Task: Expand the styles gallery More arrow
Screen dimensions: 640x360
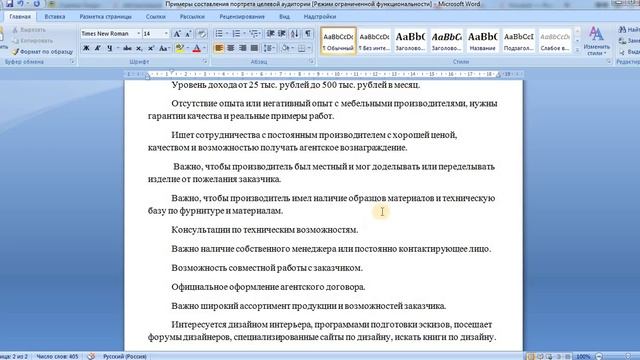Action: click(577, 50)
